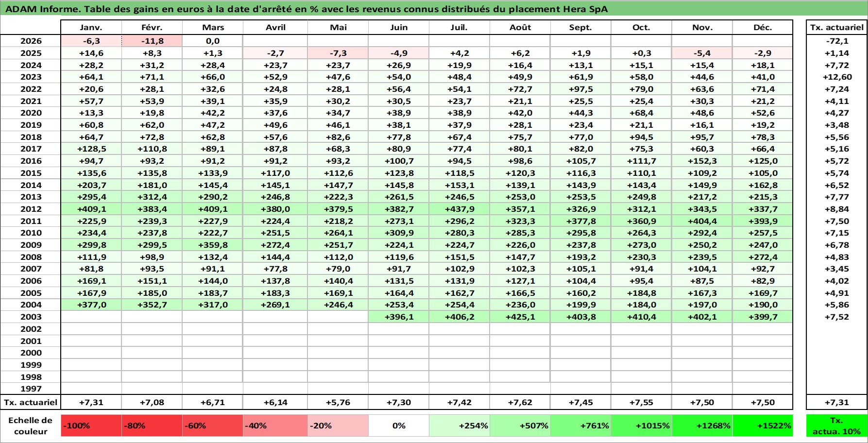Select the +152,3 cell for November 2016
868x443 pixels.
click(x=702, y=161)
